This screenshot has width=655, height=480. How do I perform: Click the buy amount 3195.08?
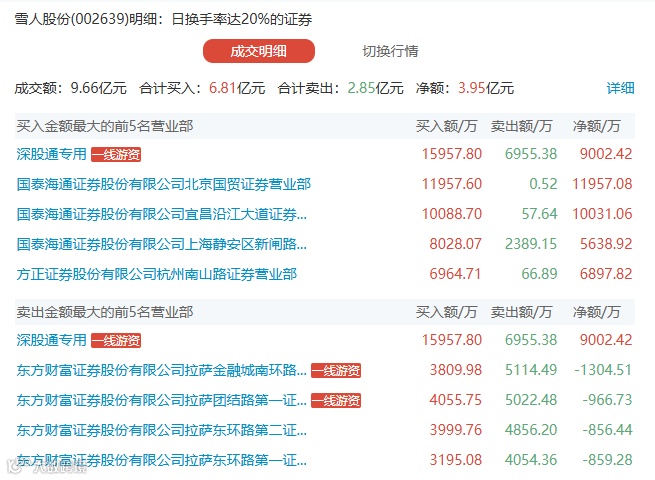[455, 460]
